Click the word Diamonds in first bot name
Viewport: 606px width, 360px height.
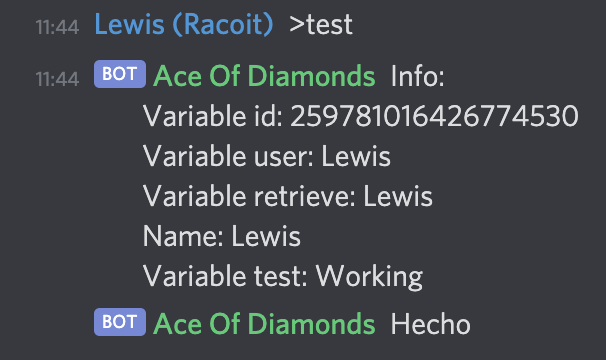[311, 76]
